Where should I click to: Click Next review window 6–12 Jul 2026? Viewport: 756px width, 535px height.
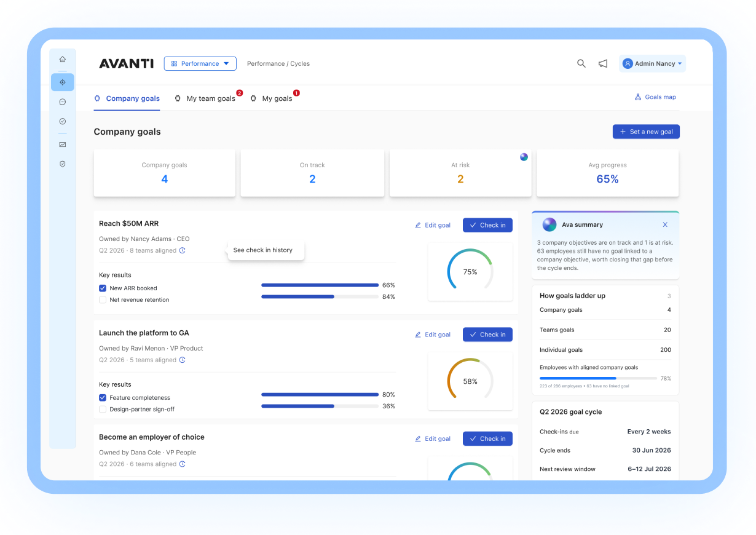(605, 469)
